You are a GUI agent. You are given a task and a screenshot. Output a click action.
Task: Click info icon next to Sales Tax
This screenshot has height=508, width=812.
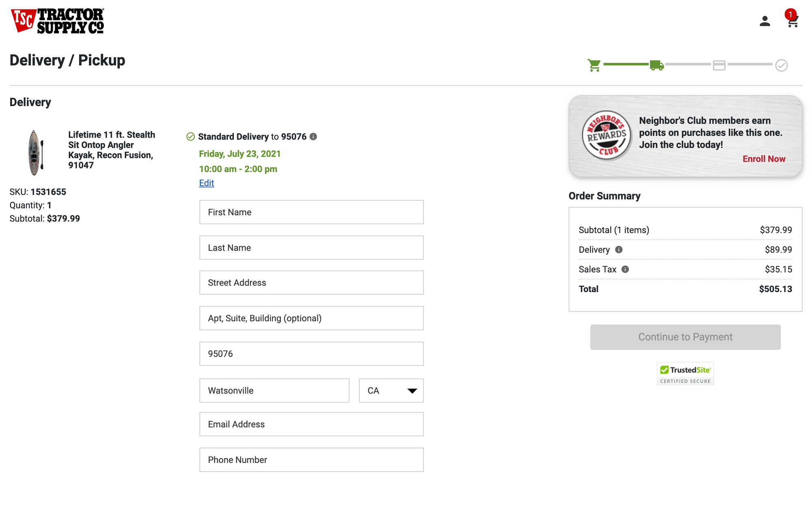pyautogui.click(x=625, y=269)
